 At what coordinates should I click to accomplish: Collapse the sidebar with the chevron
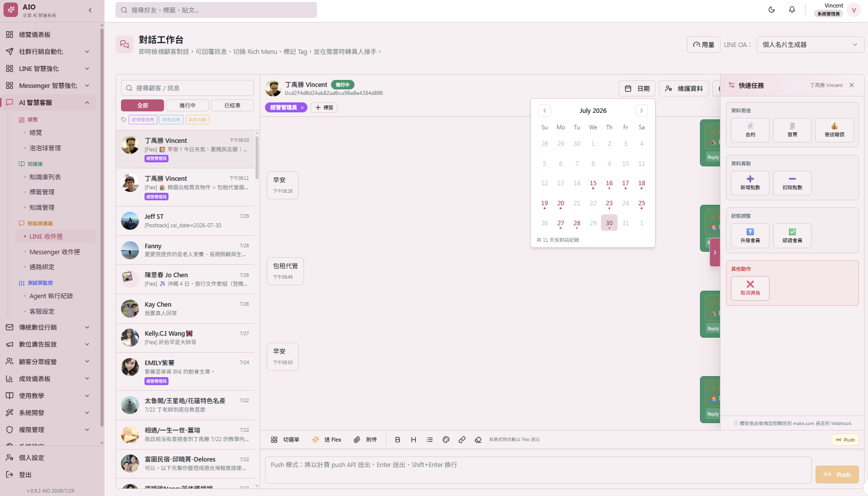[x=90, y=10]
